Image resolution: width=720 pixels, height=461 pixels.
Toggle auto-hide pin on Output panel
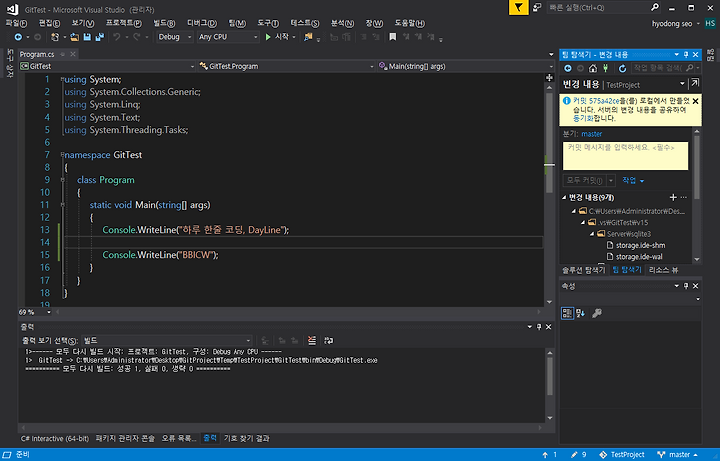pyautogui.click(x=539, y=327)
